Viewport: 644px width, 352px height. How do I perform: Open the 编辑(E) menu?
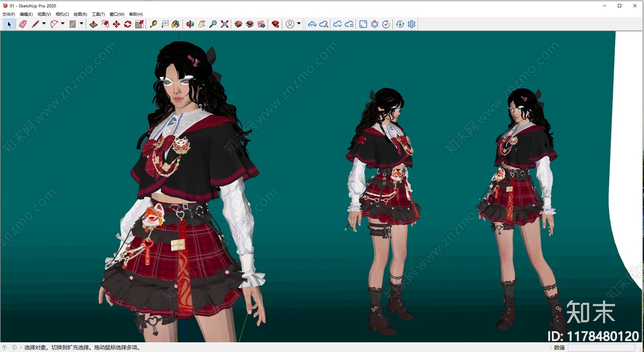[26, 14]
